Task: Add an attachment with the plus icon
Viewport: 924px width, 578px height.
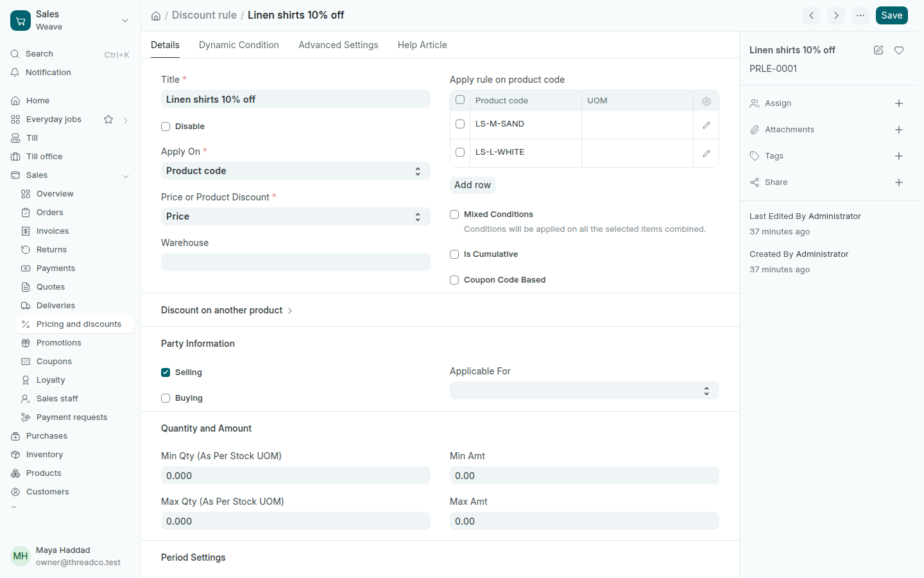Action: (899, 130)
